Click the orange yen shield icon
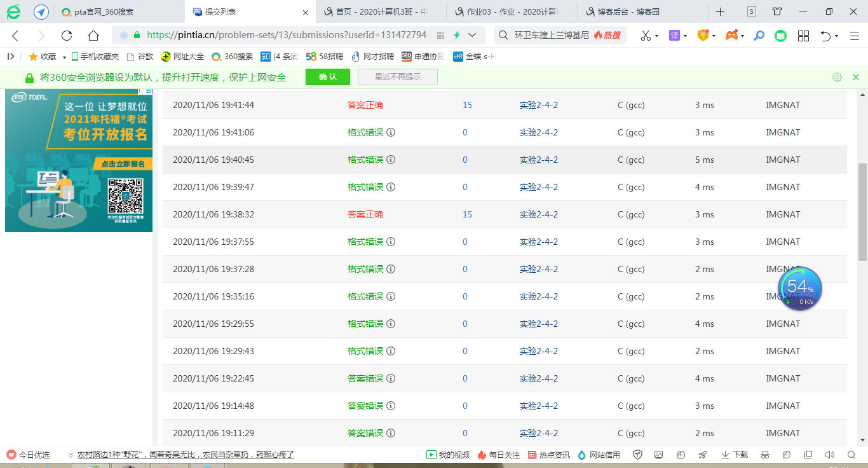The image size is (868, 468). coord(702,36)
